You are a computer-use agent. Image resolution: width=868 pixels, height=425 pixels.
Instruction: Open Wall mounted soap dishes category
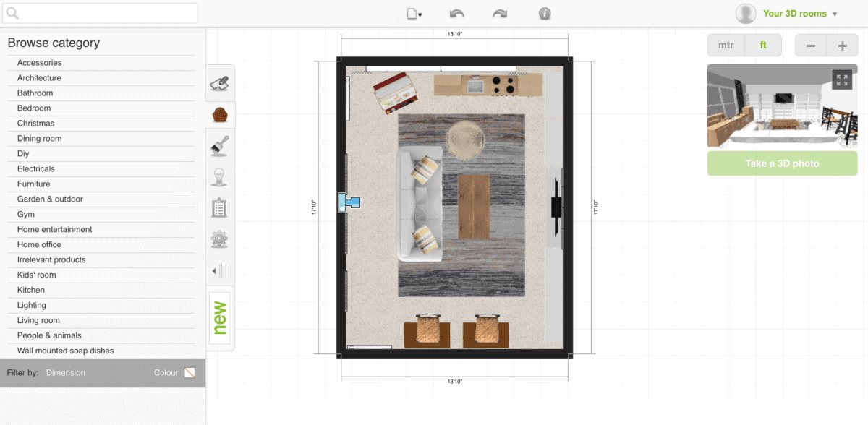(x=66, y=351)
